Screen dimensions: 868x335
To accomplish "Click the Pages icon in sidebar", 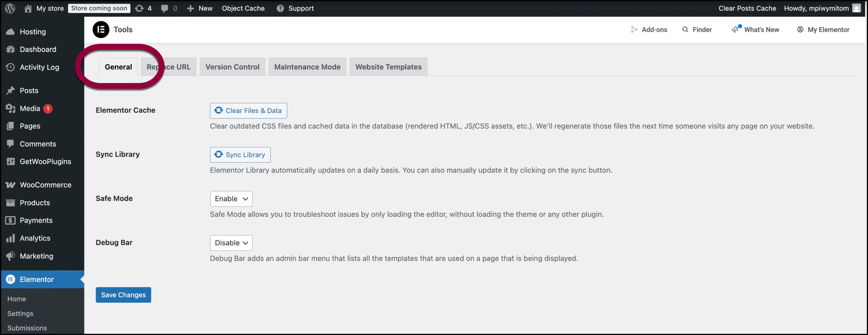I will [11, 126].
